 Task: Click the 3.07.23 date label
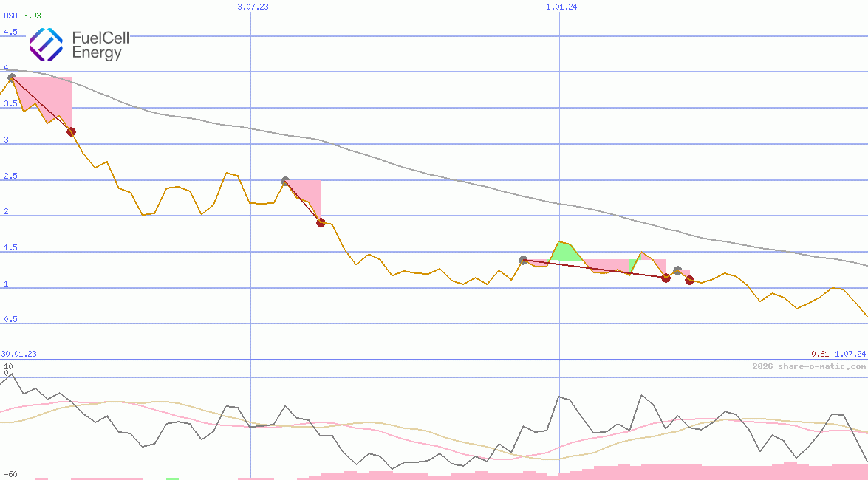(253, 7)
